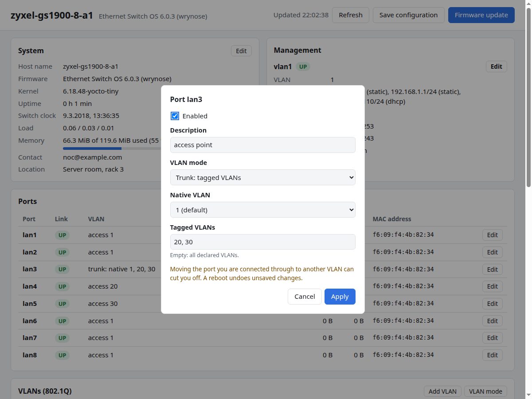Viewport: 532px width, 399px height.
Task: Focus the Description input field
Action: (x=262, y=145)
